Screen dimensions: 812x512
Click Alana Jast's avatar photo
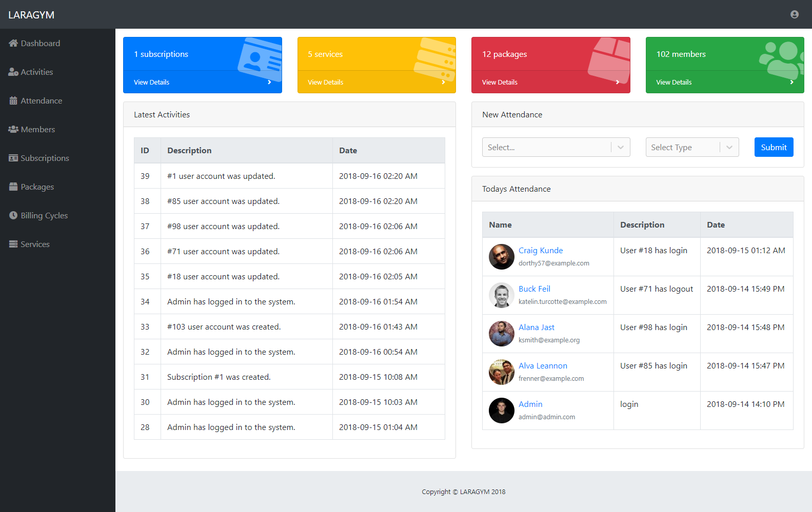click(502, 334)
